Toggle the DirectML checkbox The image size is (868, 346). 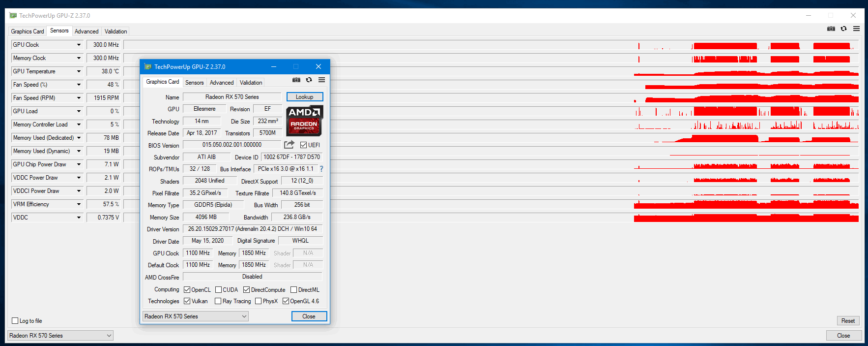pyautogui.click(x=294, y=290)
